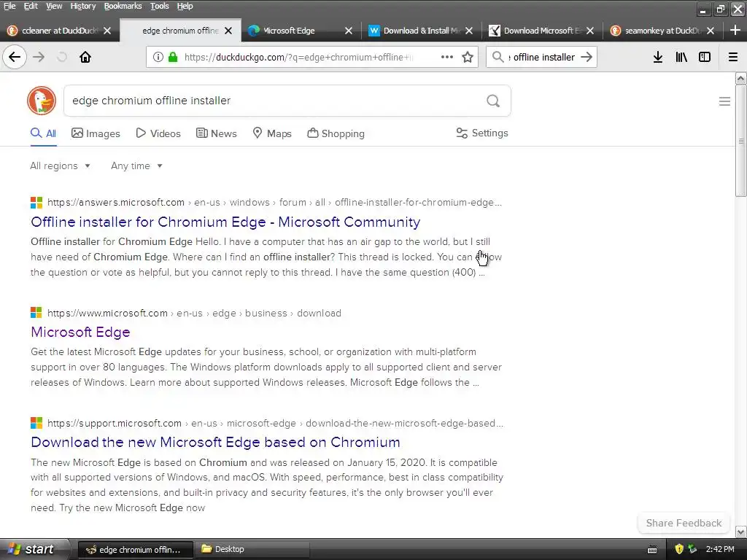Click the offline installer browser search field
This screenshot has height=560, width=747.
pyautogui.click(x=541, y=57)
